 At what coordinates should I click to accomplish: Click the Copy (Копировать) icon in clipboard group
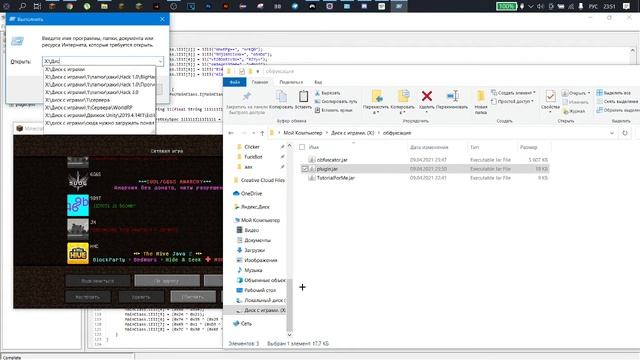[x=281, y=96]
